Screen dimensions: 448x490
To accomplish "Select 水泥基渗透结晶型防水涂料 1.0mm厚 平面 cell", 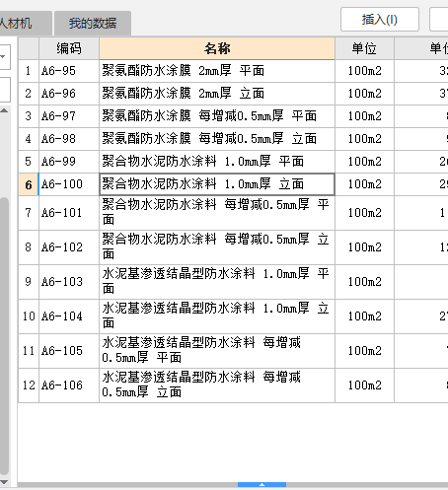I will (217, 282).
